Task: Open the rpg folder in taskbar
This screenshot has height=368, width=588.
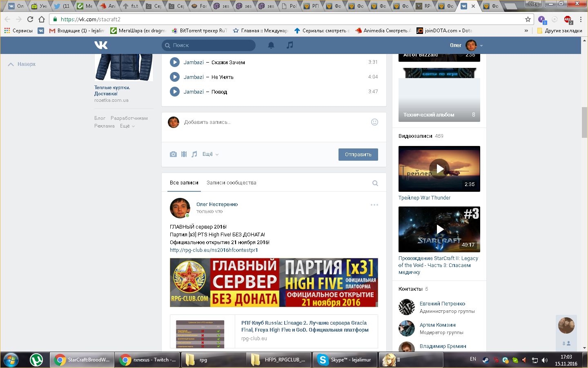Action: pos(213,360)
